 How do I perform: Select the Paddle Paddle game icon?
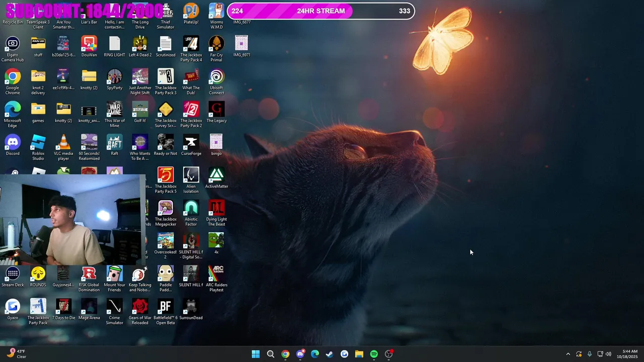(166, 279)
